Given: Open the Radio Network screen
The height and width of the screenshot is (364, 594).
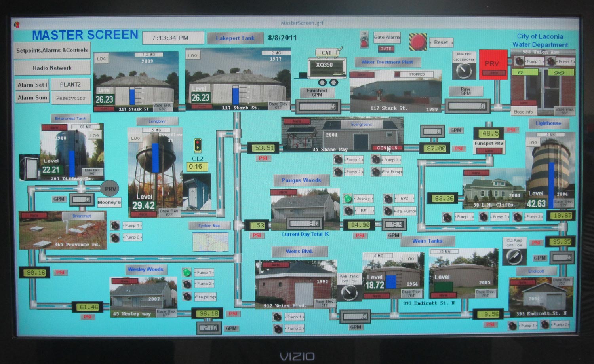Looking at the screenshot, I should (52, 68).
